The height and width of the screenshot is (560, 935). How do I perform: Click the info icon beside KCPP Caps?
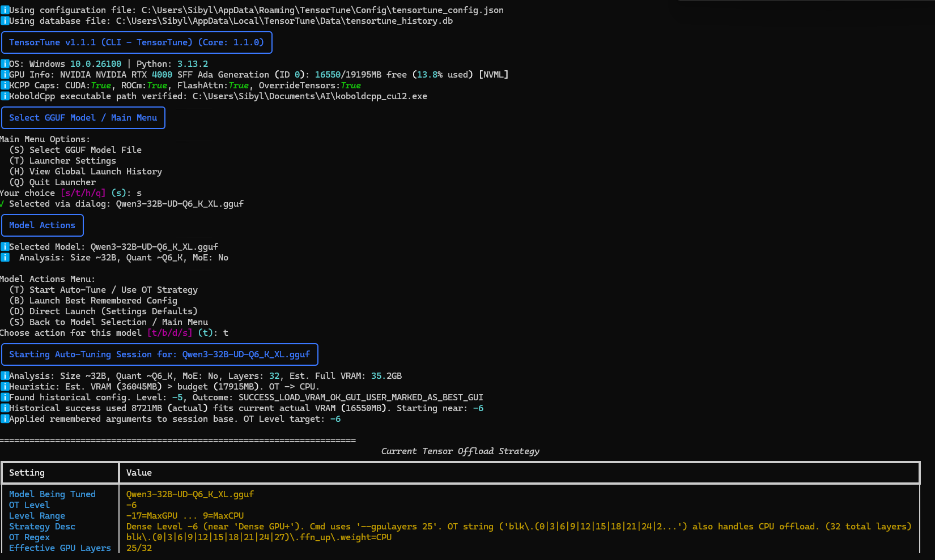[x=5, y=86]
